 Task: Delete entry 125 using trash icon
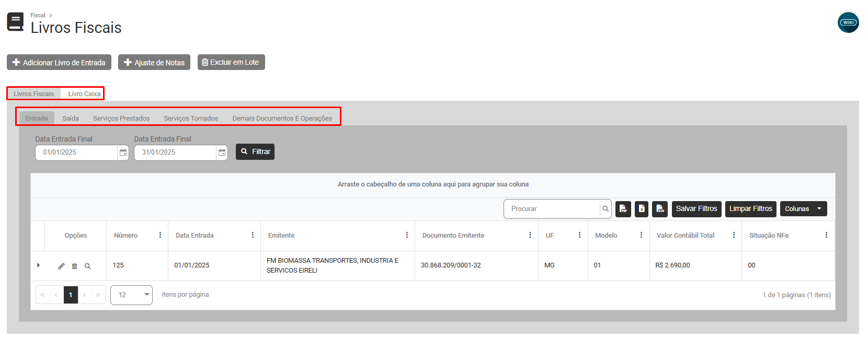point(74,266)
